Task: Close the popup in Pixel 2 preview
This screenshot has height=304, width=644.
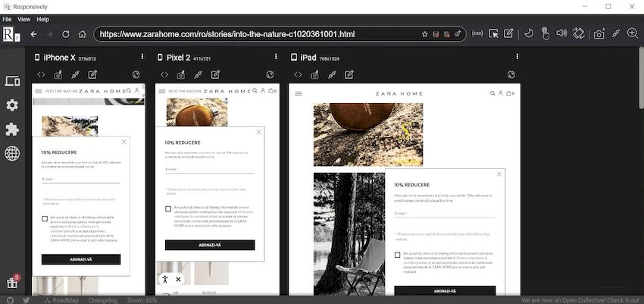Action: tap(258, 132)
